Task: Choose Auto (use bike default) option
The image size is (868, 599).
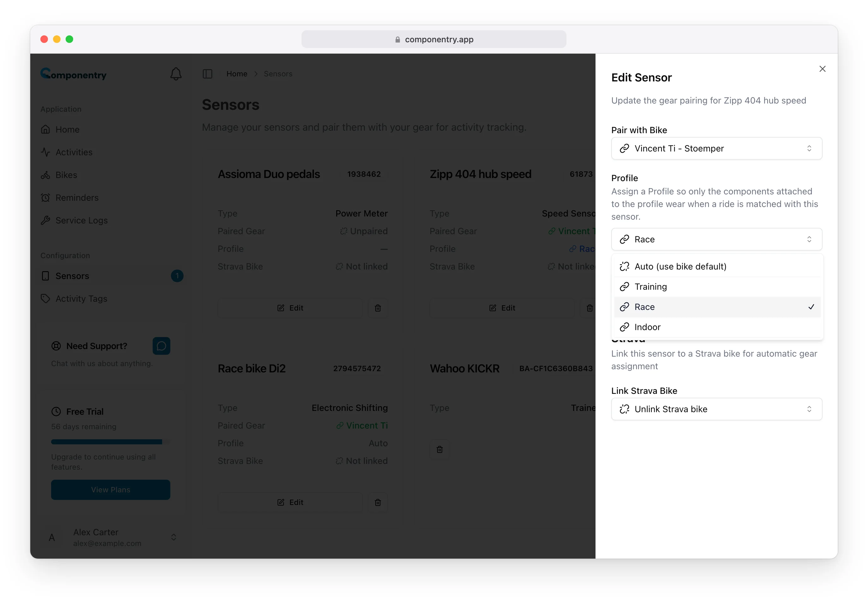Action: click(x=717, y=266)
